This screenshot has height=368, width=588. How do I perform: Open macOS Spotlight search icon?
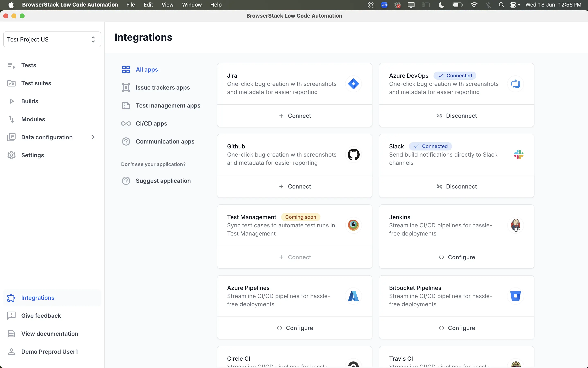(501, 5)
